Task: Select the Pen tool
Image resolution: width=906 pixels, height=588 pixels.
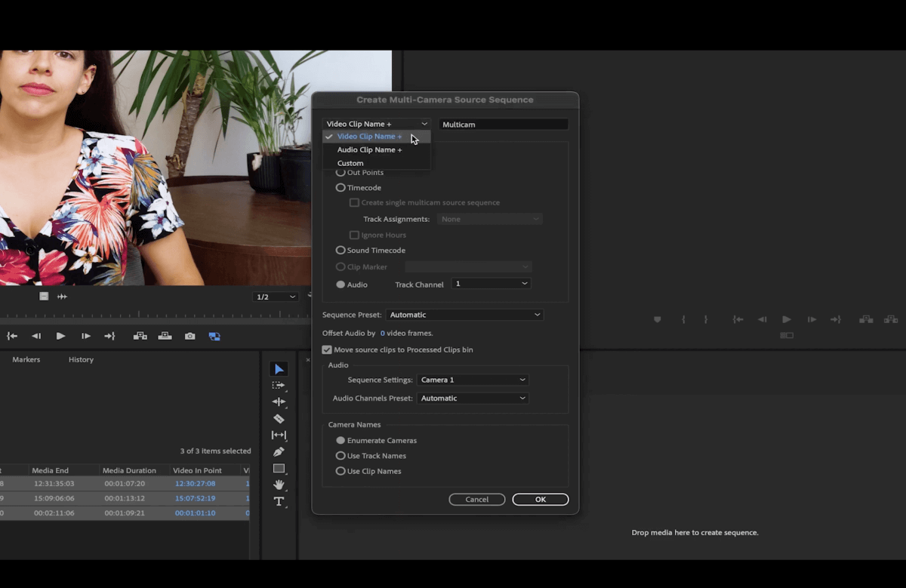Action: click(279, 452)
